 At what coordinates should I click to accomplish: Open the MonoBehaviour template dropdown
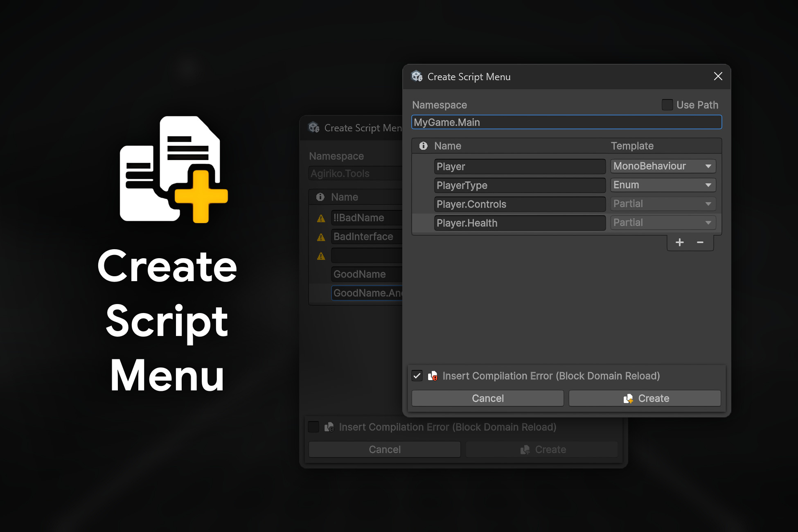click(663, 166)
